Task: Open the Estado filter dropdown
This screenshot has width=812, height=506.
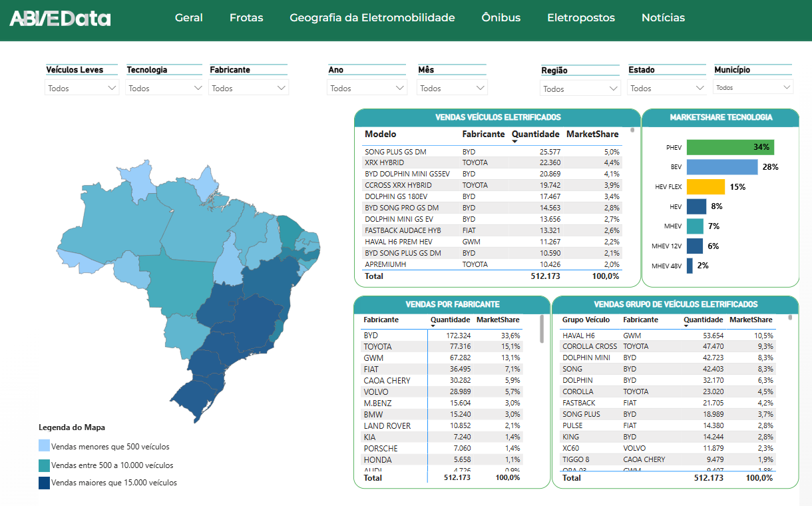Action: [x=666, y=88]
